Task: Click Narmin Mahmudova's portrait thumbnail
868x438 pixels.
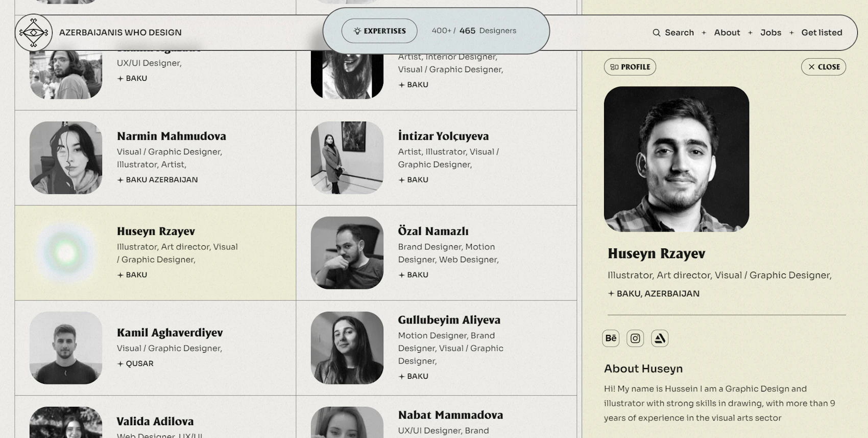Action: click(x=66, y=158)
